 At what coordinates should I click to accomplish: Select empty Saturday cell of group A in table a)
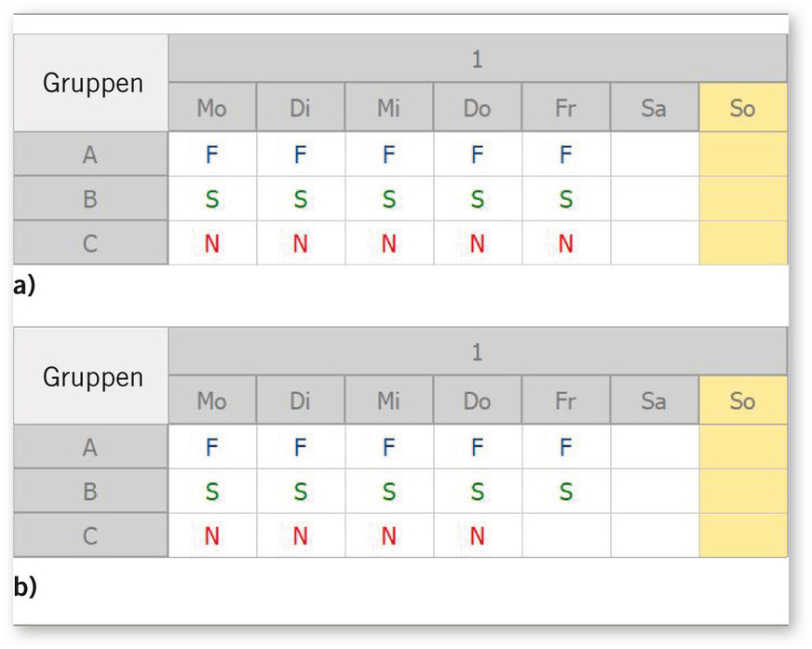[x=654, y=155]
